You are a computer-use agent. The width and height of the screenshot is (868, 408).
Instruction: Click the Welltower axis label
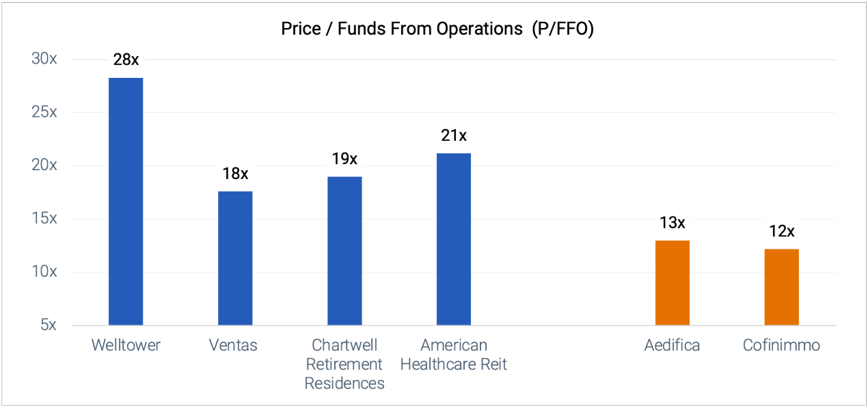pyautogui.click(x=126, y=345)
